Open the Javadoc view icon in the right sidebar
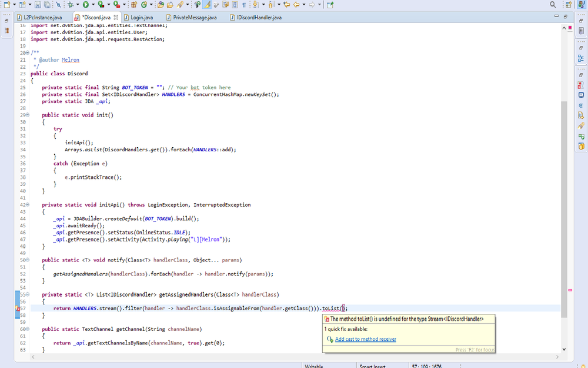Viewport: 588px width, 368px height. point(581,105)
